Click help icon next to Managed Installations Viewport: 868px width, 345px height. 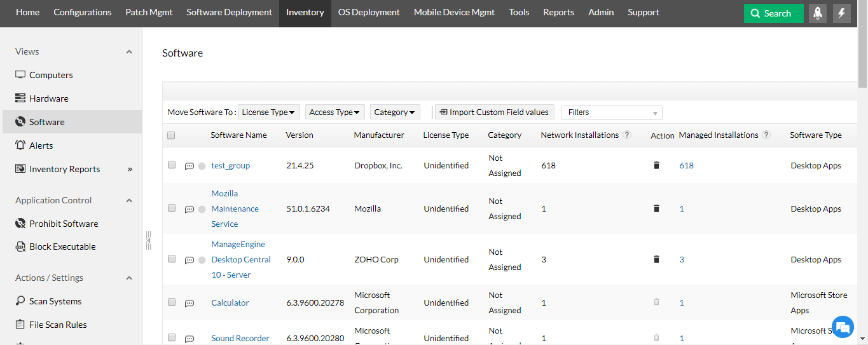pos(766,135)
